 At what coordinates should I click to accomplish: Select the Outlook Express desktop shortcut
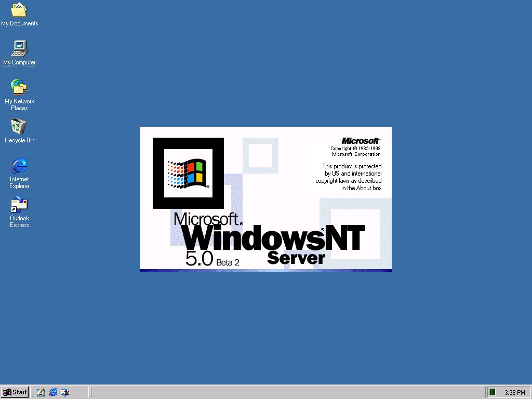pos(19,212)
